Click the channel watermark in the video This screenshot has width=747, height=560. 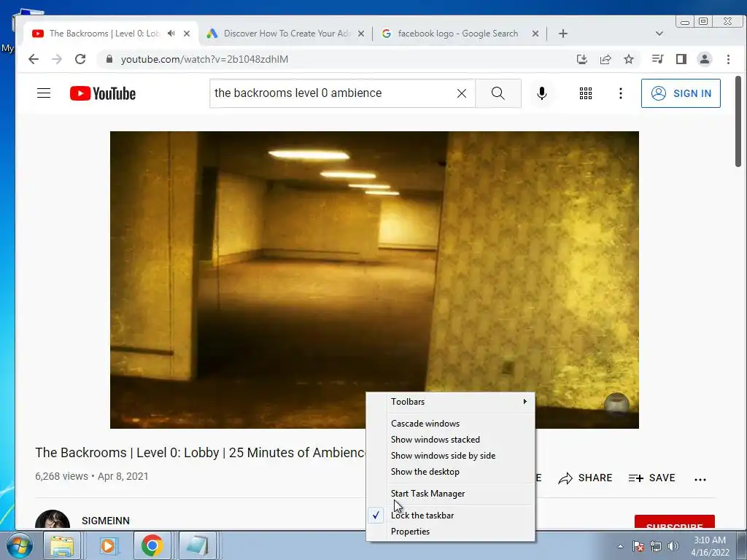coord(616,405)
